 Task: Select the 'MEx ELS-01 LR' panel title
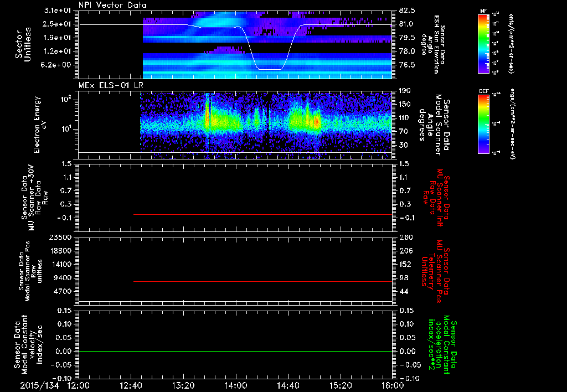pos(110,86)
